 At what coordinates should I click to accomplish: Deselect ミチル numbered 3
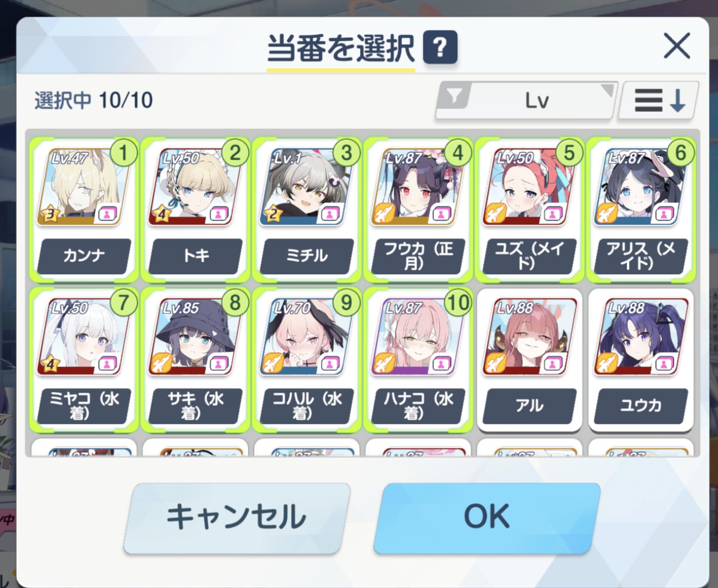(x=306, y=210)
